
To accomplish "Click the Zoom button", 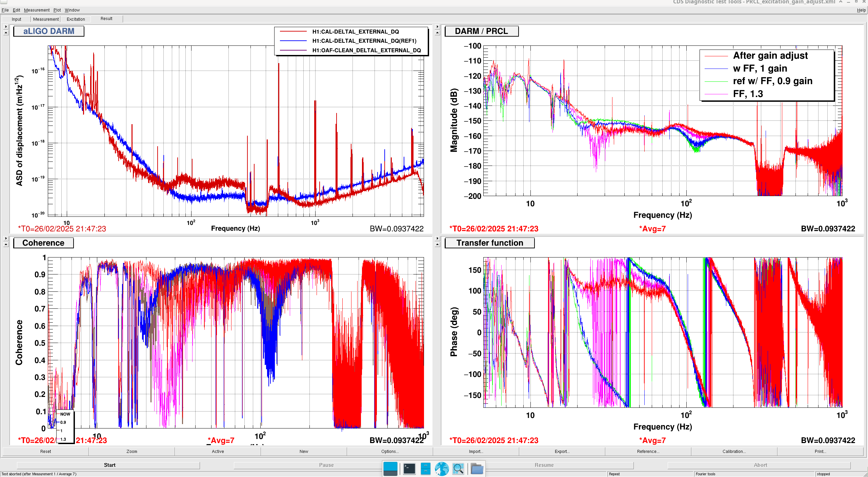I will [132, 451].
